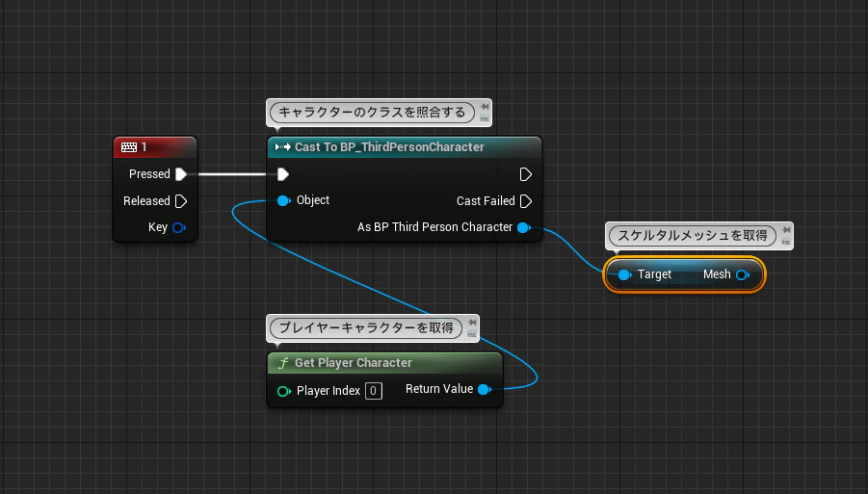This screenshot has height=494, width=868.
Task: Click the cast arrow icon in Cast node header
Action: coord(283,147)
